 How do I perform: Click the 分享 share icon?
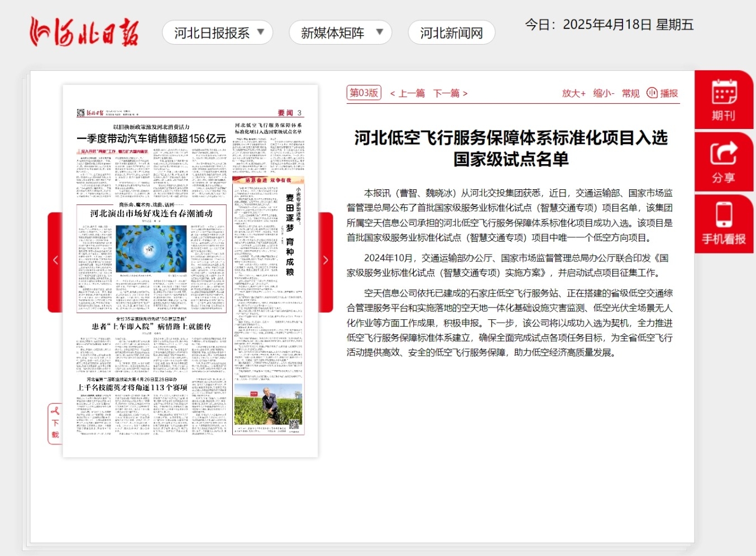coord(724,162)
